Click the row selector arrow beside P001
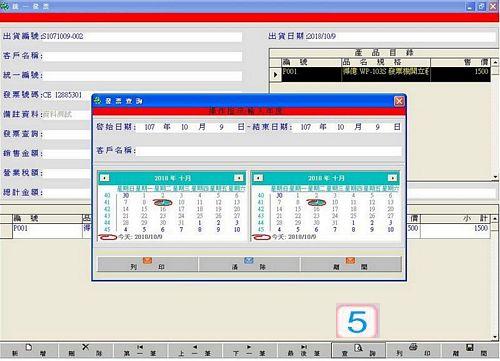Viewport: 500px width, 361px height. [x=275, y=74]
